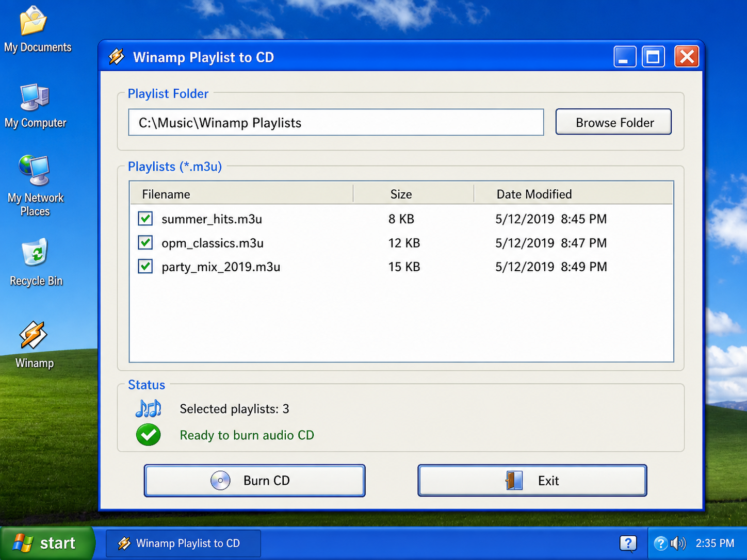This screenshot has width=747, height=560.
Task: Close the Winamp Playlist to CD window
Action: click(687, 57)
